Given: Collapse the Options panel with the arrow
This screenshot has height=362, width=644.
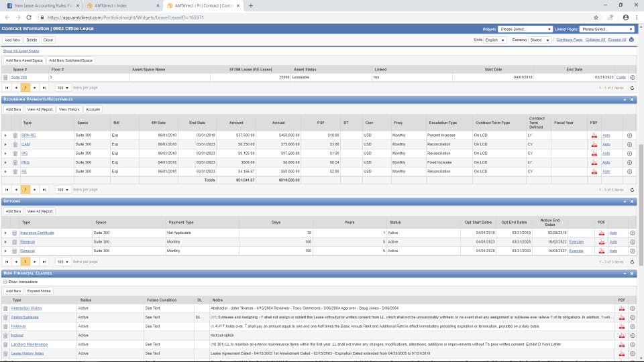Looking at the screenshot, I should (624, 201).
